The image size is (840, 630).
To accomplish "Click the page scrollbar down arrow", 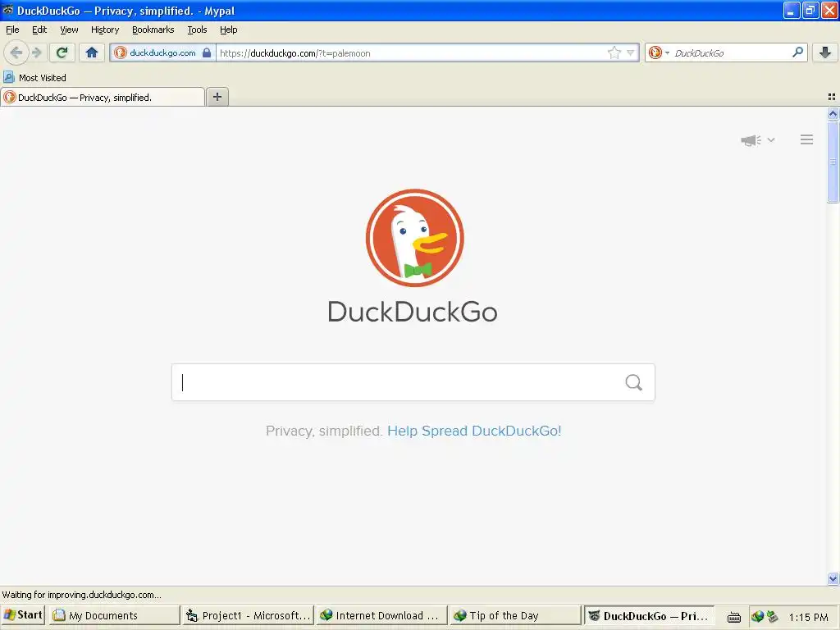I will pos(833,578).
